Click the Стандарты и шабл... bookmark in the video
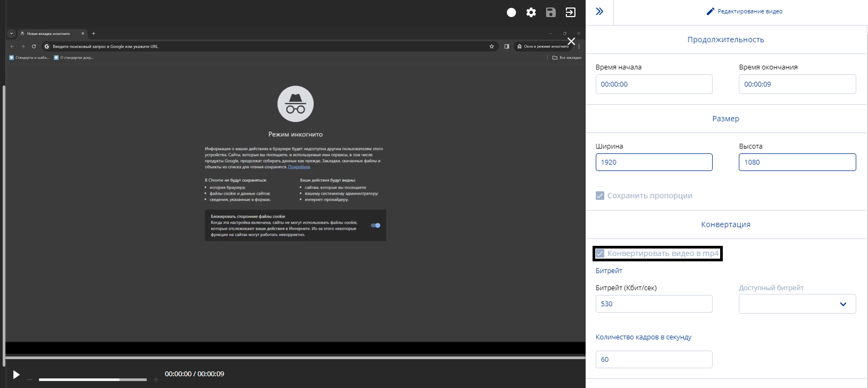The height and width of the screenshot is (388, 868). pos(29,58)
